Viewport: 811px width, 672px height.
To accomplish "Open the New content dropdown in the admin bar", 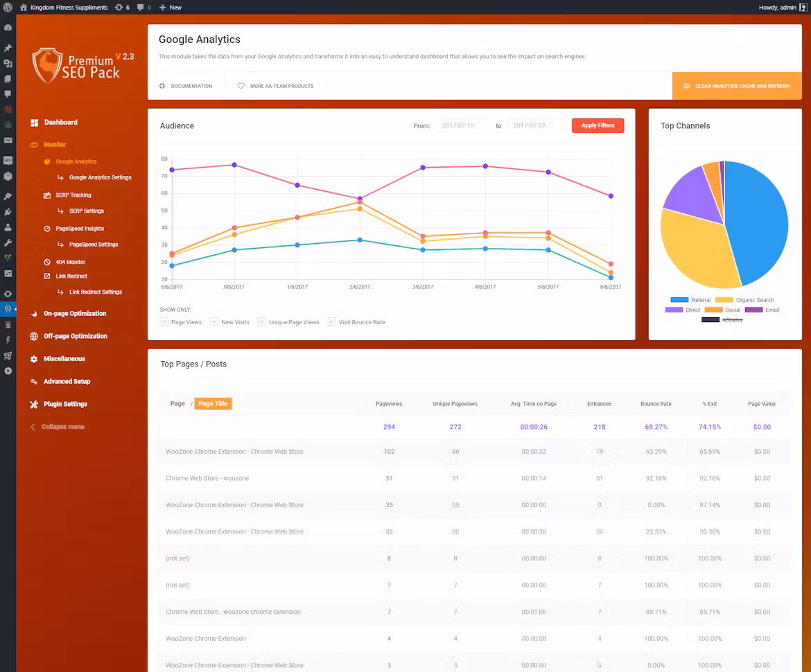I will 171,7.
